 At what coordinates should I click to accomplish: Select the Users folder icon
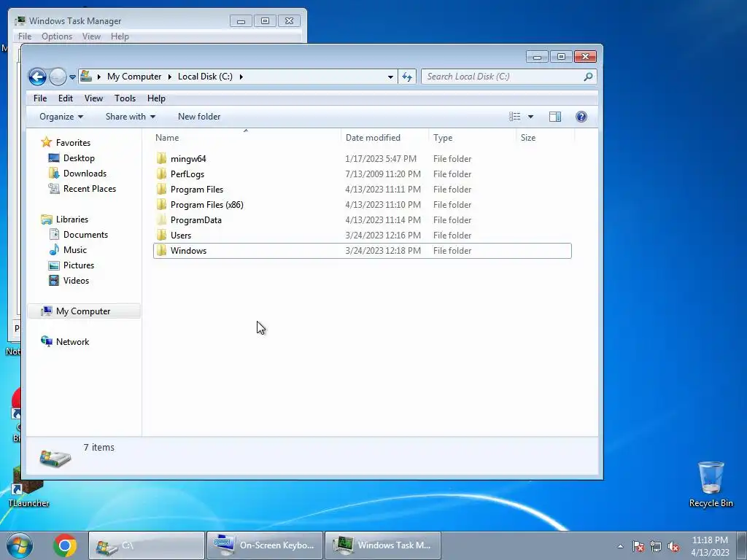[x=161, y=235]
